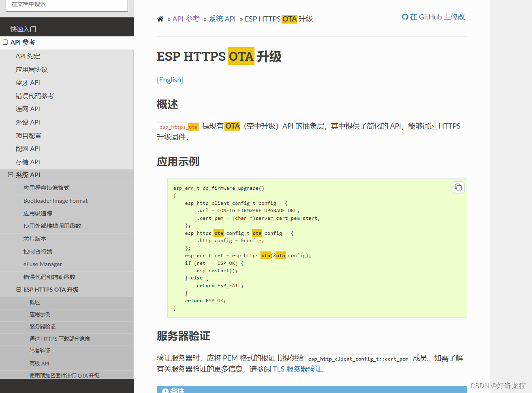Click API 参考 breadcrumb link

[x=186, y=19]
